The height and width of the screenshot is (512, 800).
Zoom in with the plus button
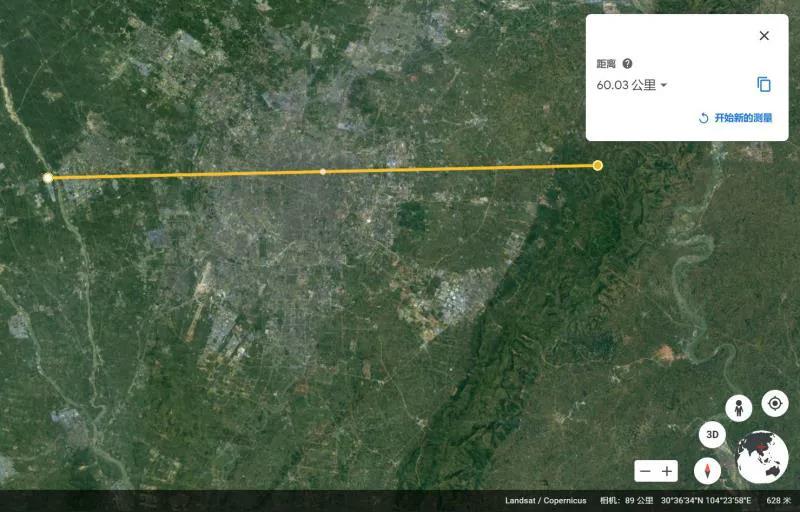[667, 471]
